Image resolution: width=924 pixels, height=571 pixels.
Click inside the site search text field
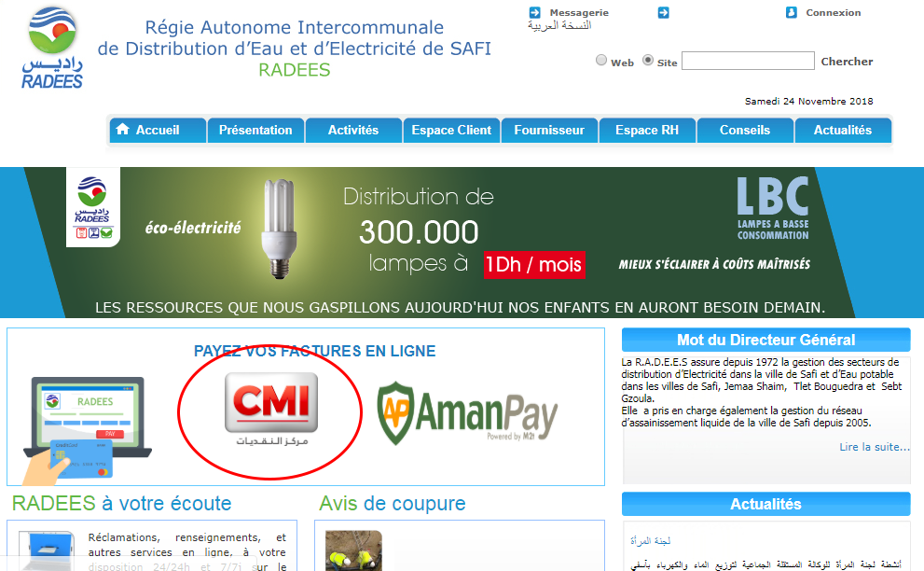pyautogui.click(x=748, y=62)
